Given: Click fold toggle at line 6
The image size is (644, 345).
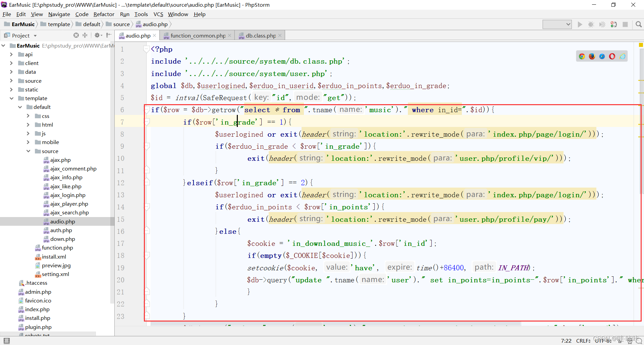Looking at the screenshot, I should click(147, 110).
